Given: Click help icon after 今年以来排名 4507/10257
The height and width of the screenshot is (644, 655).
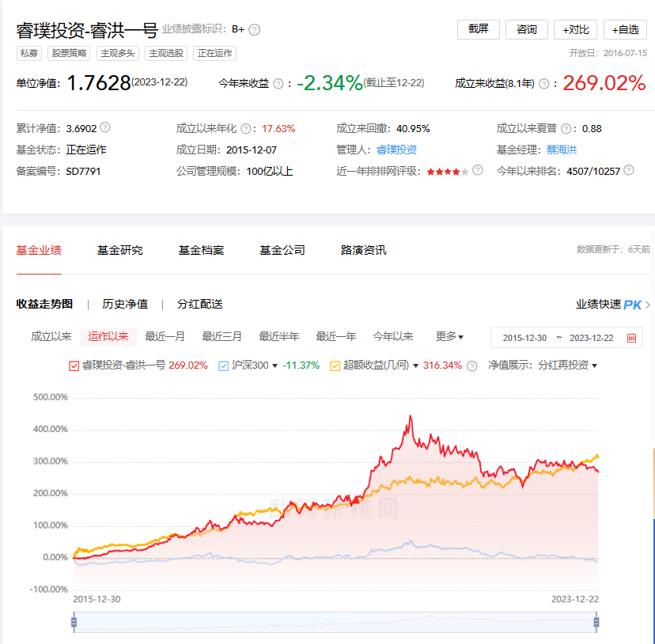Looking at the screenshot, I should coord(628,169).
